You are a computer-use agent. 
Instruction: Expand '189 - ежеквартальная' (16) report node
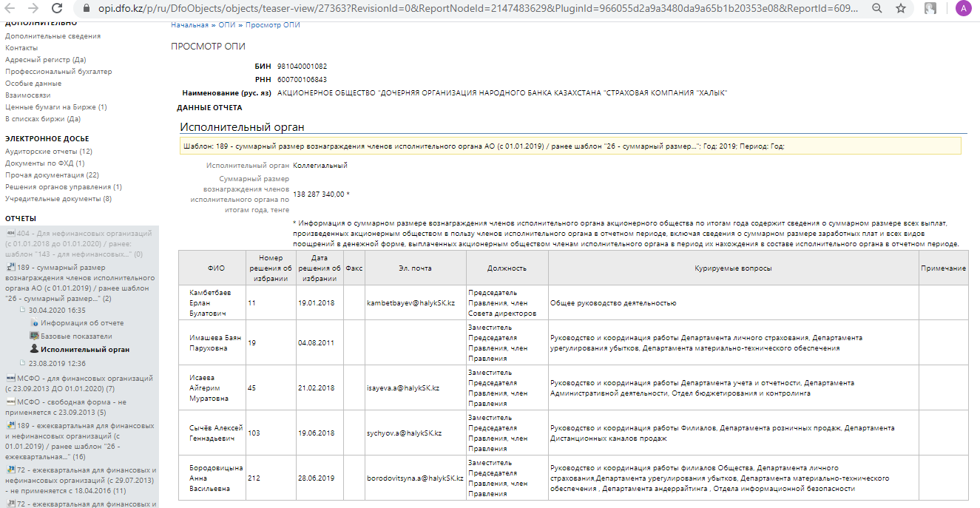click(80, 441)
